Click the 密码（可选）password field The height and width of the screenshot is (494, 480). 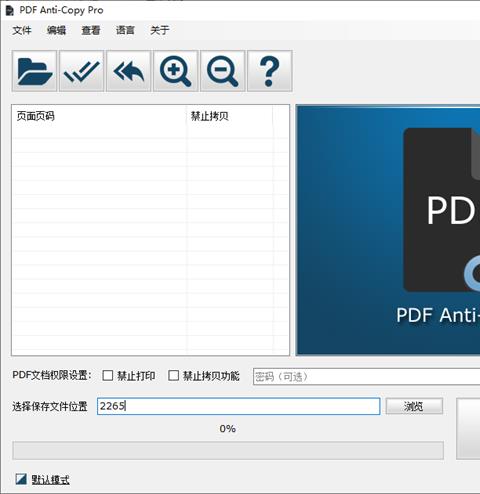pos(366,377)
